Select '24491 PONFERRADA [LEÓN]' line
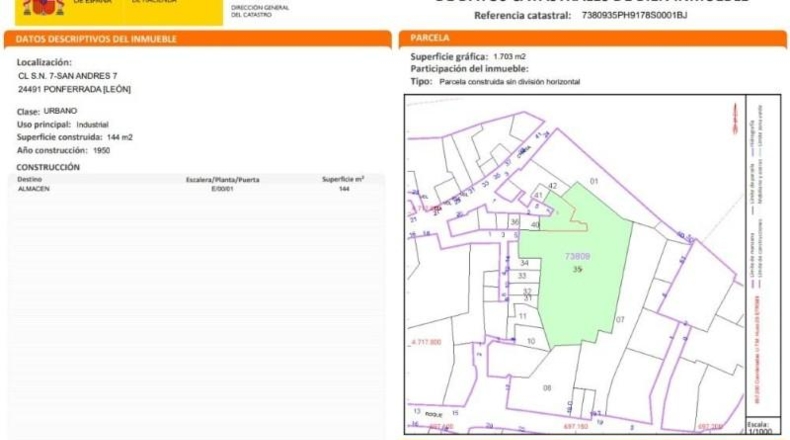The image size is (790, 440). coord(74,89)
